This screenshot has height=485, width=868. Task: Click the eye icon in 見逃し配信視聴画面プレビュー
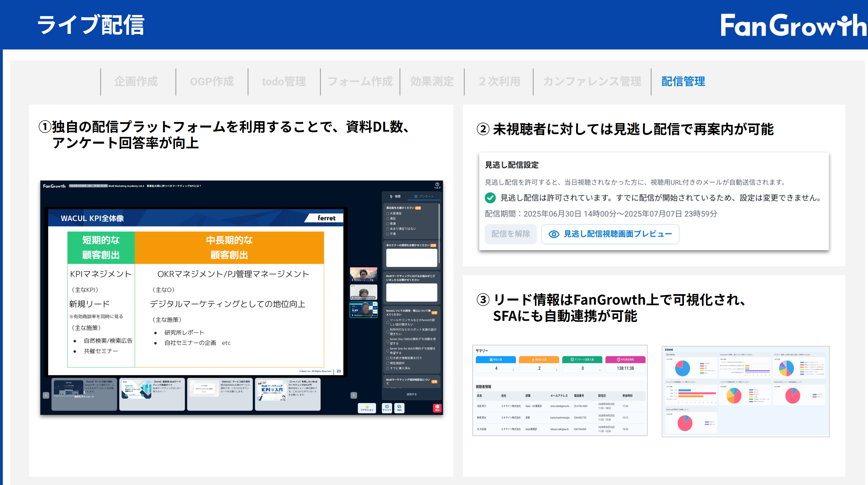[554, 234]
